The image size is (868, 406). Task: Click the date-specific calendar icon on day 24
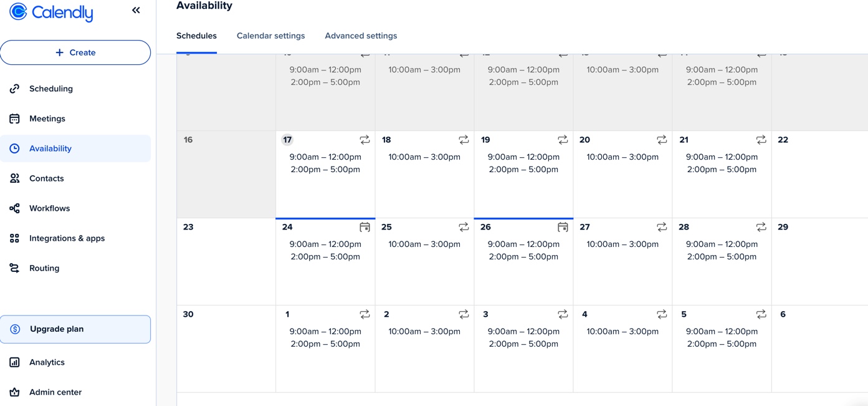[365, 227]
